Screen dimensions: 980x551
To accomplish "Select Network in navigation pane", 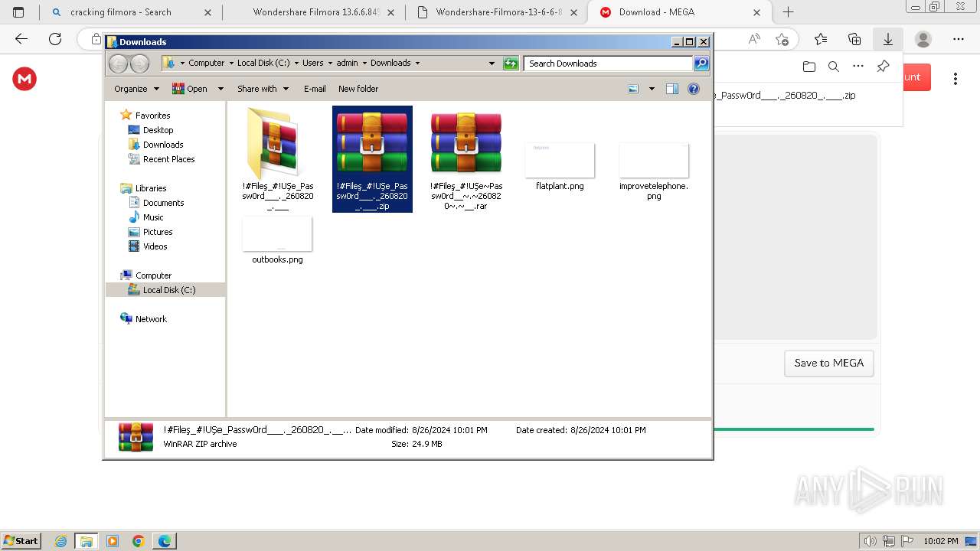I will coord(150,319).
